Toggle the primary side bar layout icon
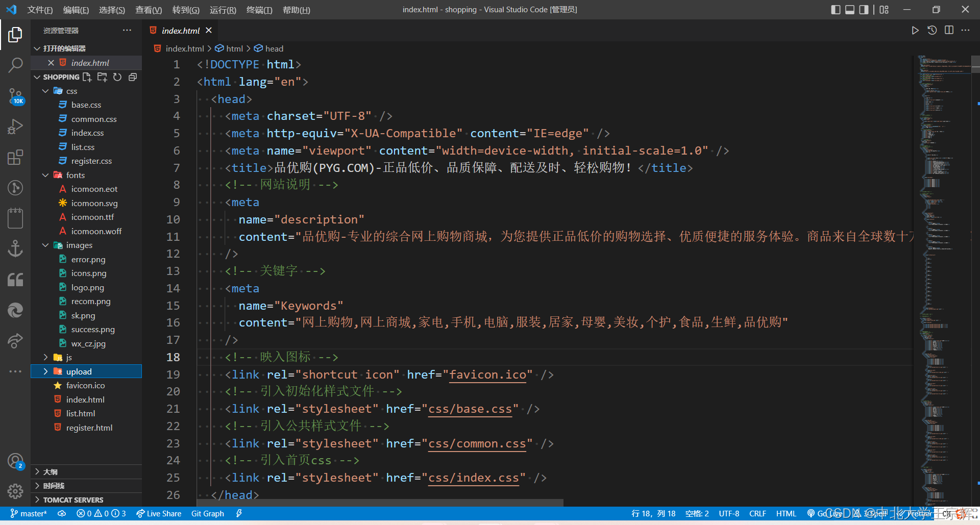This screenshot has width=980, height=525. (836, 10)
